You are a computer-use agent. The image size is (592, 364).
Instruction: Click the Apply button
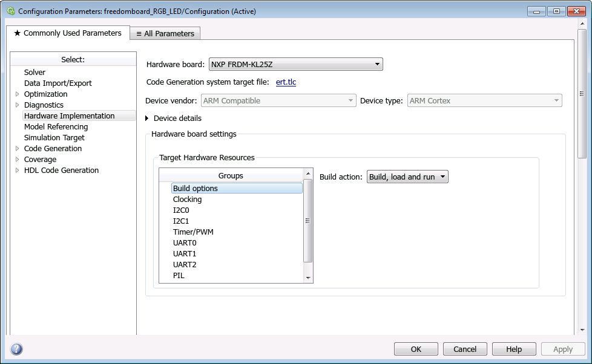(563, 349)
